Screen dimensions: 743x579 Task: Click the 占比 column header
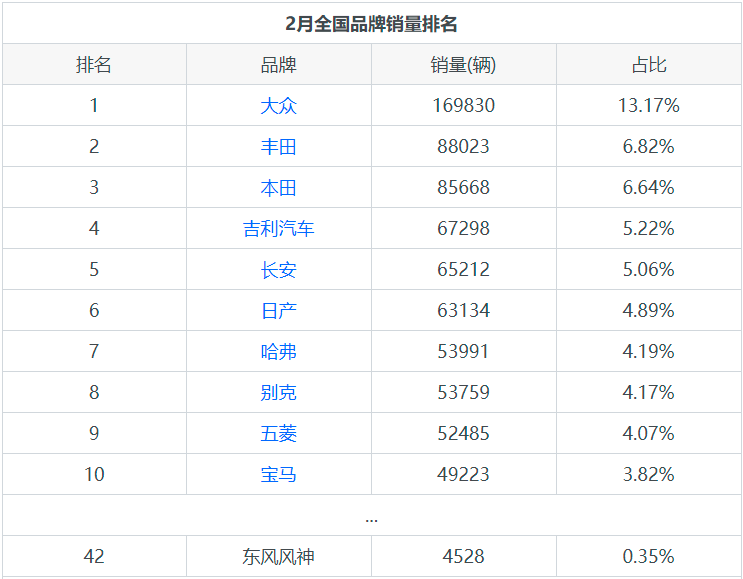point(648,65)
